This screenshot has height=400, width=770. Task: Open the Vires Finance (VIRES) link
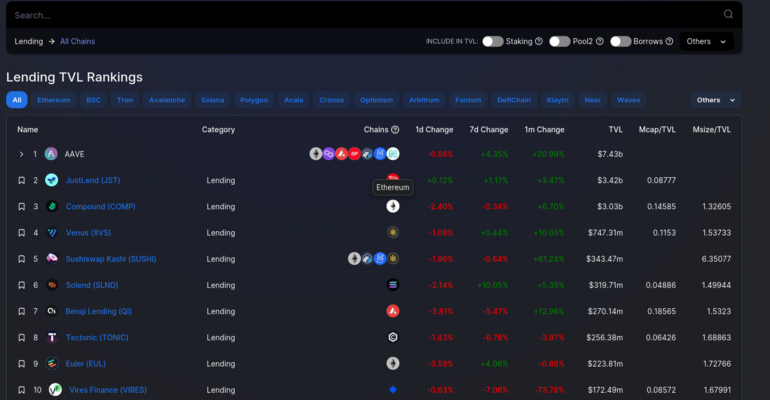(x=108, y=390)
